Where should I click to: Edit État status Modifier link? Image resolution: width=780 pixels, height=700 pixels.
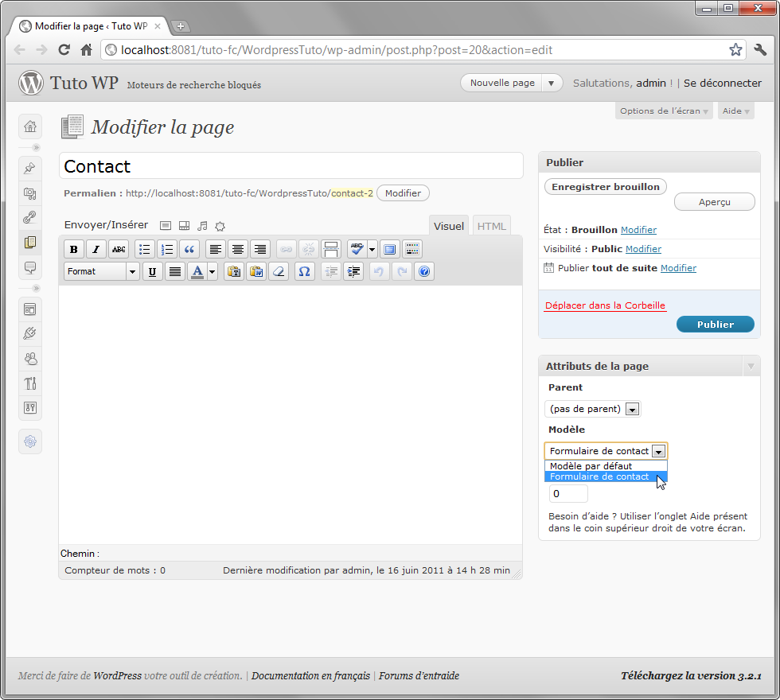coord(638,230)
